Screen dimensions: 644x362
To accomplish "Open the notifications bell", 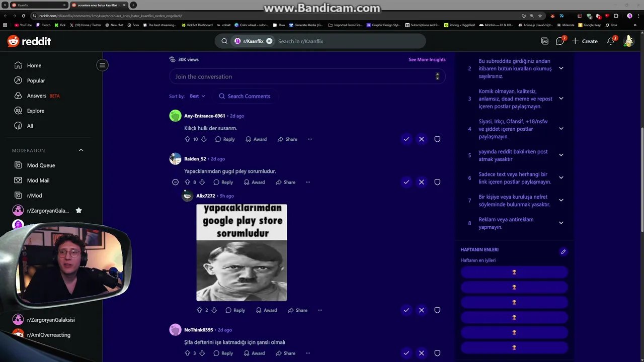I will pos(611,41).
